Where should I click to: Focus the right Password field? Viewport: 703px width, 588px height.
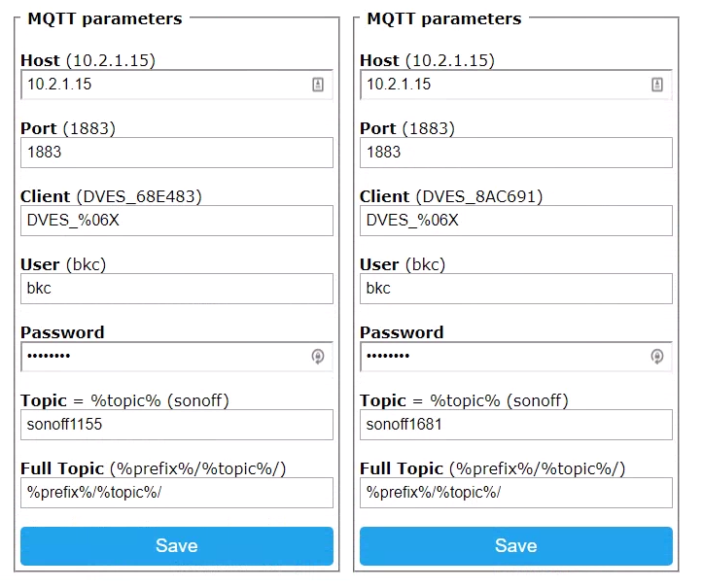[504, 357]
